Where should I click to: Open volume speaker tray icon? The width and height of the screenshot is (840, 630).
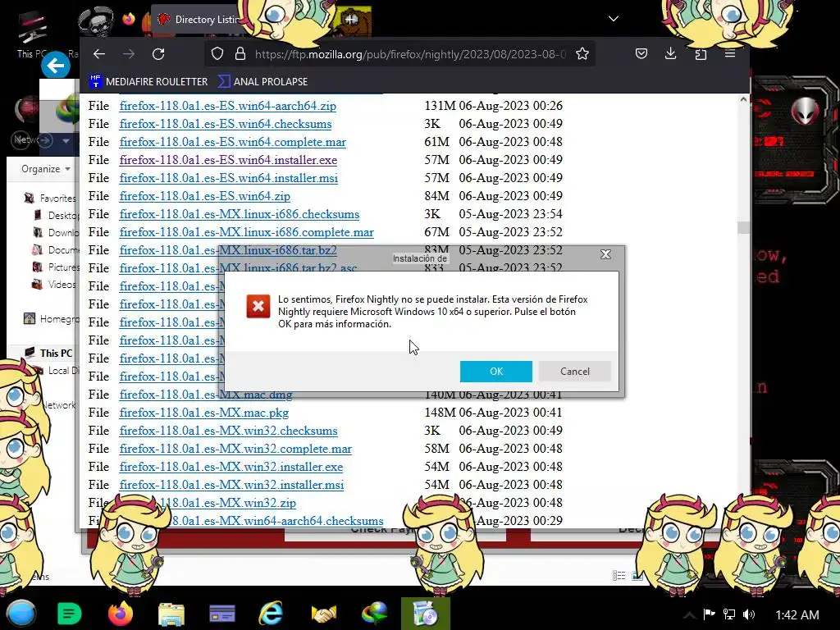tap(749, 614)
